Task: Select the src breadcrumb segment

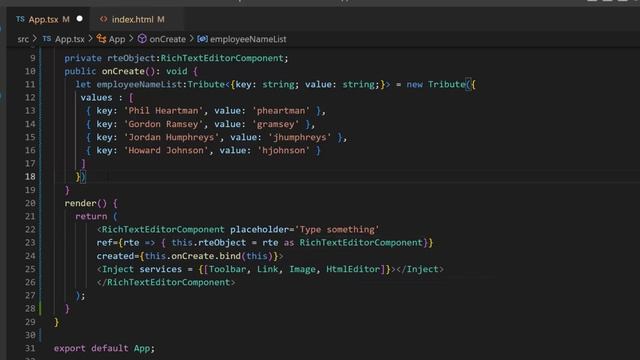Action: tap(23, 39)
